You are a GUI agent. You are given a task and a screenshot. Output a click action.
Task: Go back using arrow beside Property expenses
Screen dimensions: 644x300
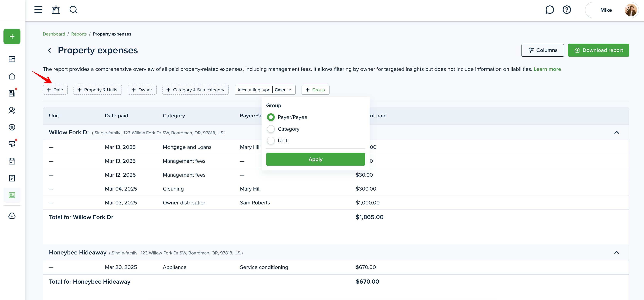50,50
